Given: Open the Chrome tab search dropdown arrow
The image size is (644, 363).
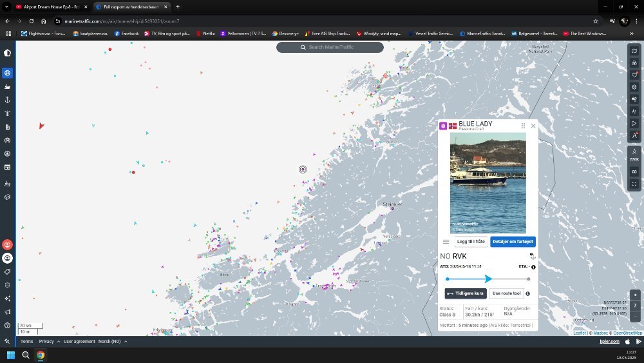Looking at the screenshot, I should [6, 7].
